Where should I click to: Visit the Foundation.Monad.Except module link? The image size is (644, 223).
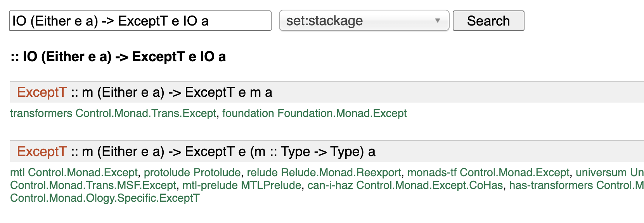pos(342,113)
